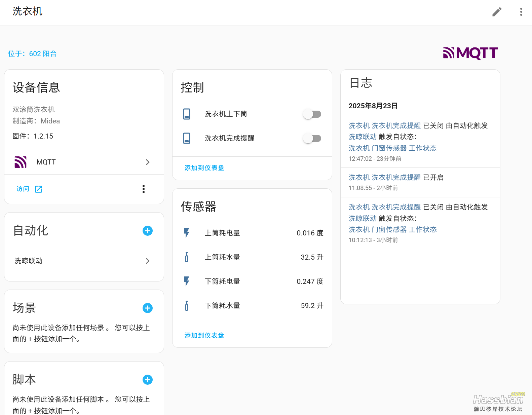Click 洗衣机 洗衣机完成提醒 link in 12:47:02 log entry
The width and height of the screenshot is (532, 415).
pos(384,126)
